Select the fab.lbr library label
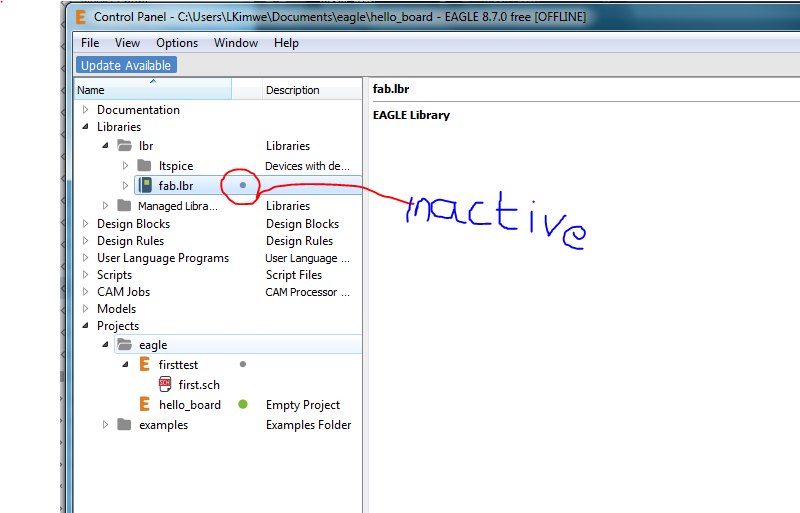 coord(176,186)
